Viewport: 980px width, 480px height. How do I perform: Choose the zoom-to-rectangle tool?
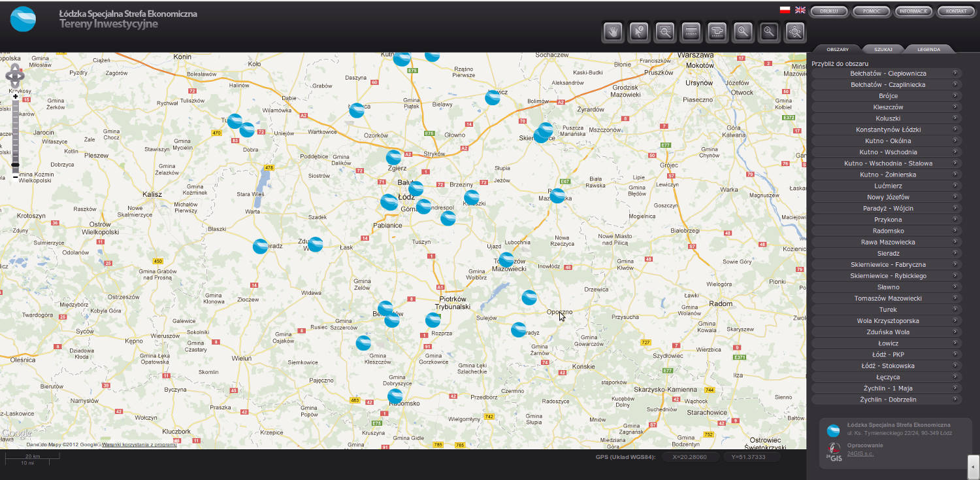tap(665, 31)
